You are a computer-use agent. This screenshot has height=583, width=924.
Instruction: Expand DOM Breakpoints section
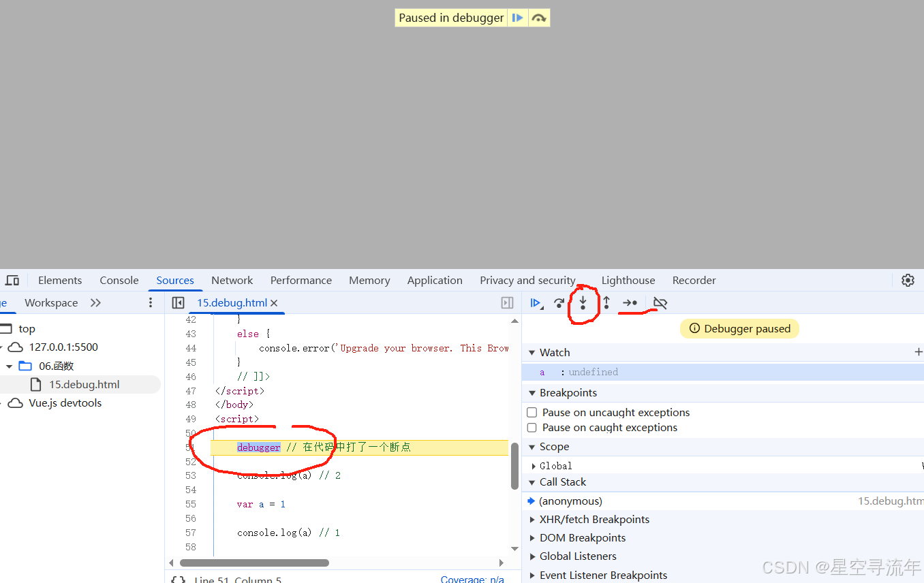[x=532, y=538]
